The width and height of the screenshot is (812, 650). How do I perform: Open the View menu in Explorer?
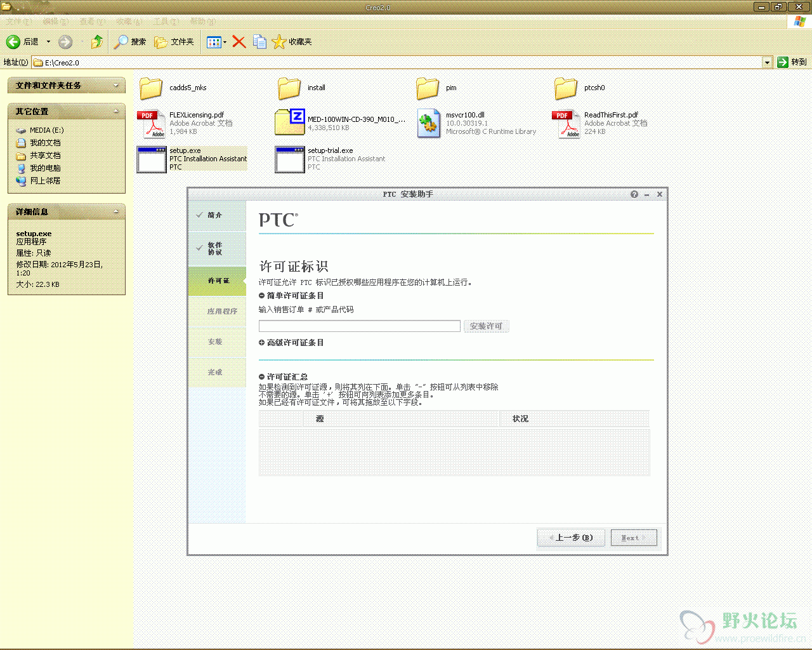click(92, 22)
